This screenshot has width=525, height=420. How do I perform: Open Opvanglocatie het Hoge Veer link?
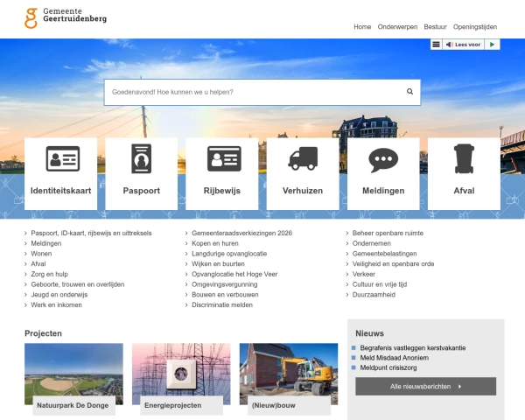[234, 274]
